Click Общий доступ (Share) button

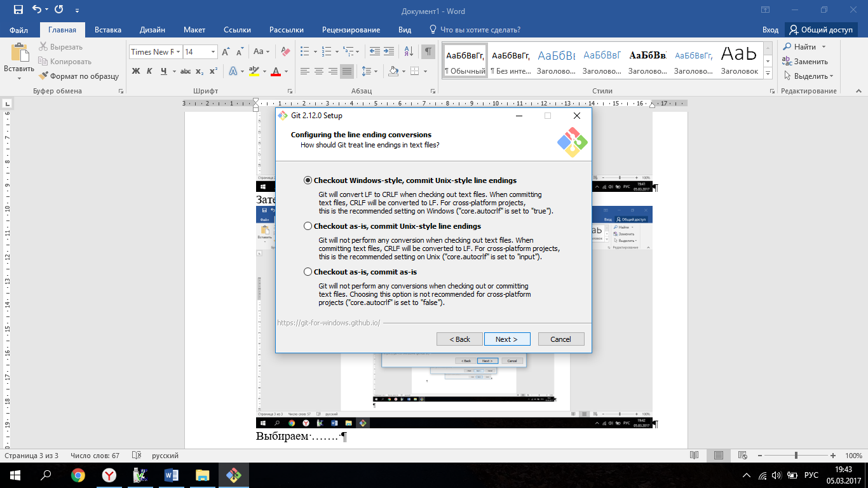pyautogui.click(x=820, y=30)
